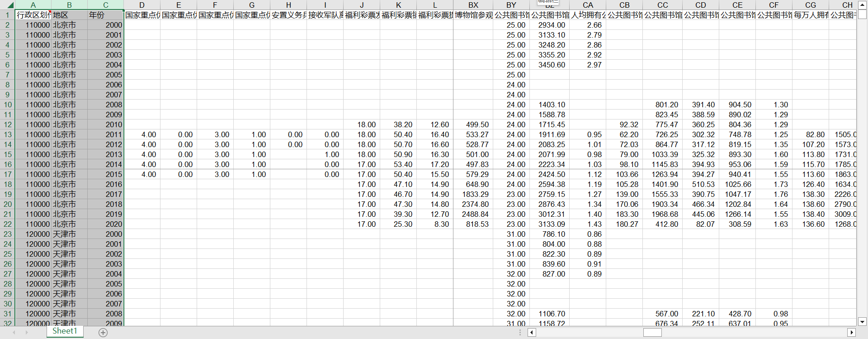The height and width of the screenshot is (339, 868).
Task: Select column CA header
Action: (x=588, y=5)
